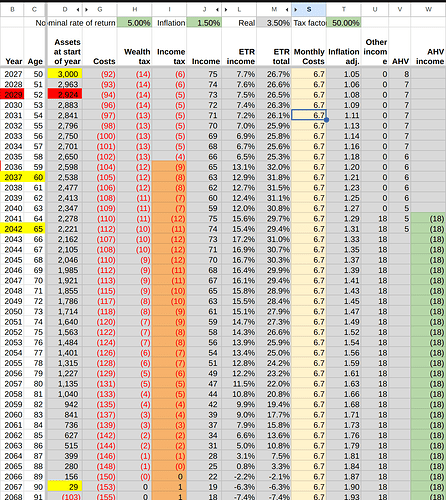The width and height of the screenshot is (446, 500).
Task: Select the yellow assets cell showing 29
Action: 65,487
